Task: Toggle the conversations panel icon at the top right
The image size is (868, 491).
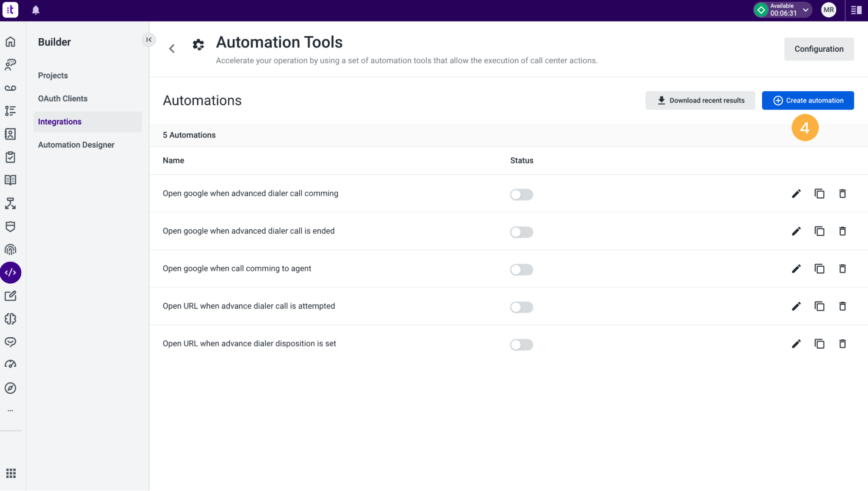Action: (856, 10)
